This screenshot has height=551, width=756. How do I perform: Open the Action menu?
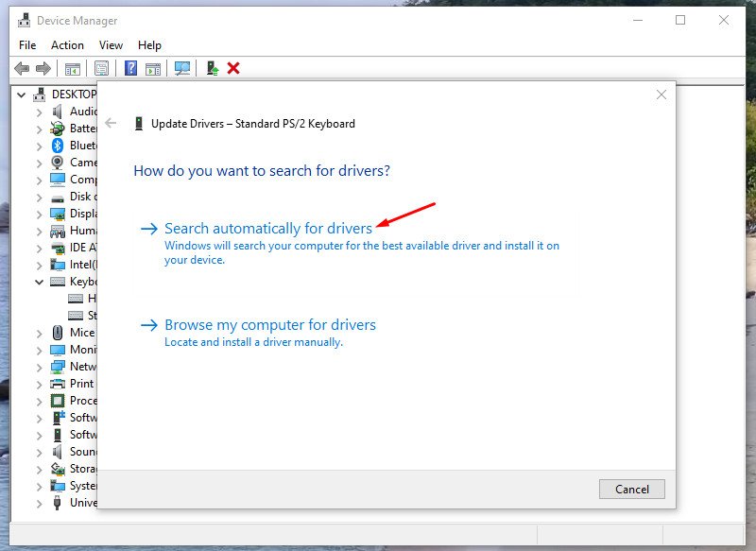pos(67,44)
